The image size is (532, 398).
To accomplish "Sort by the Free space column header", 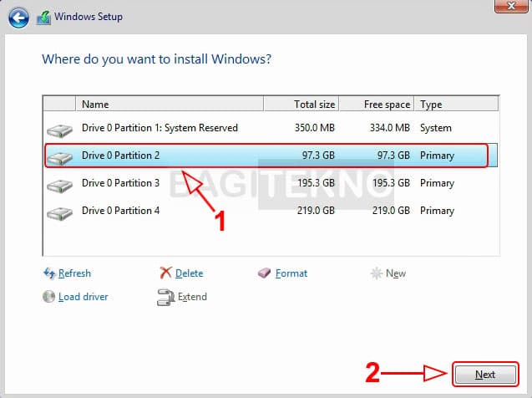I will point(377,104).
